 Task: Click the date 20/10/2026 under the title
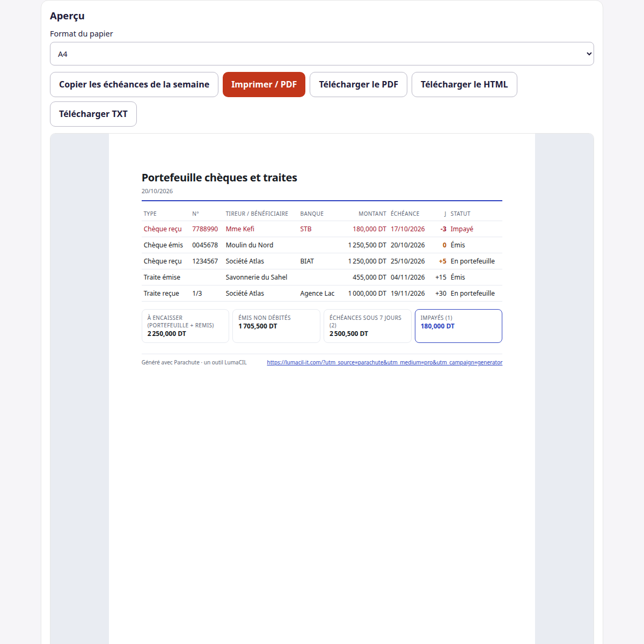click(x=157, y=191)
